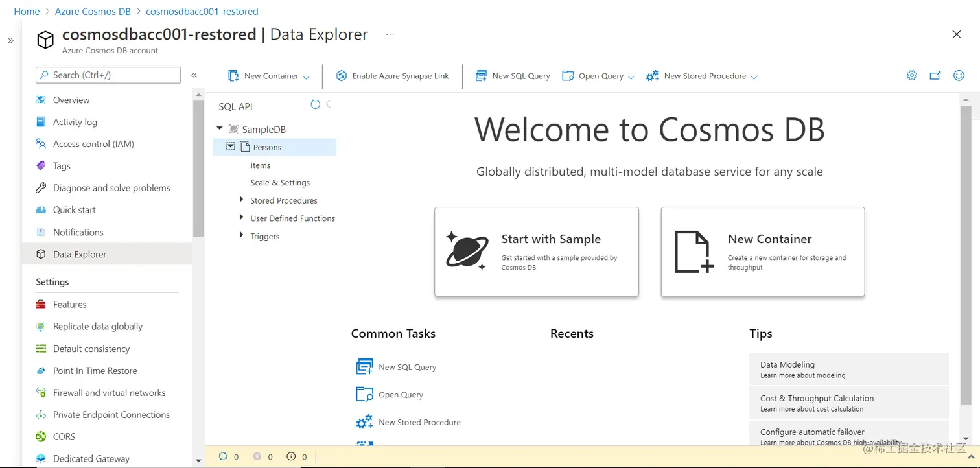Open Scale & Settings under Persons
Image resolution: width=980 pixels, height=468 pixels.
click(x=280, y=183)
